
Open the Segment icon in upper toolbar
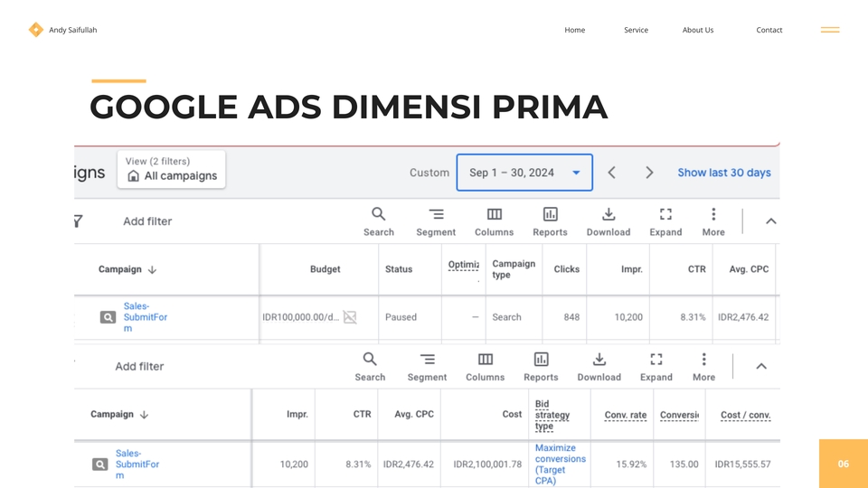coord(436,214)
